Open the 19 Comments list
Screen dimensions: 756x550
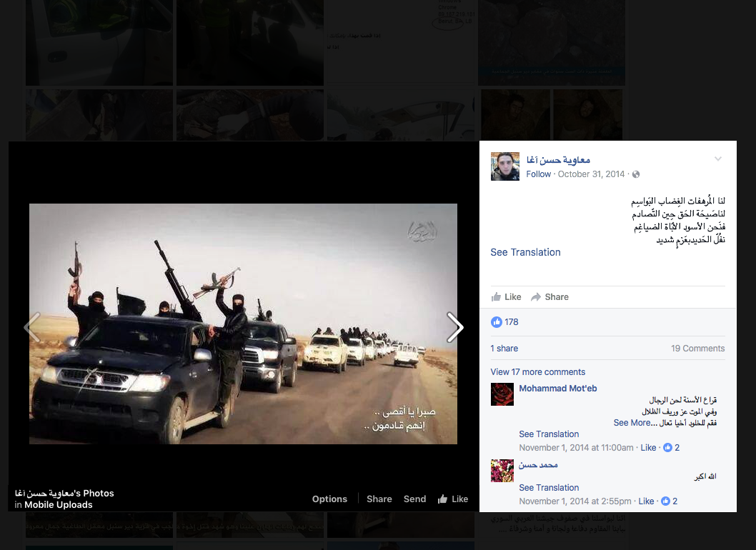697,348
